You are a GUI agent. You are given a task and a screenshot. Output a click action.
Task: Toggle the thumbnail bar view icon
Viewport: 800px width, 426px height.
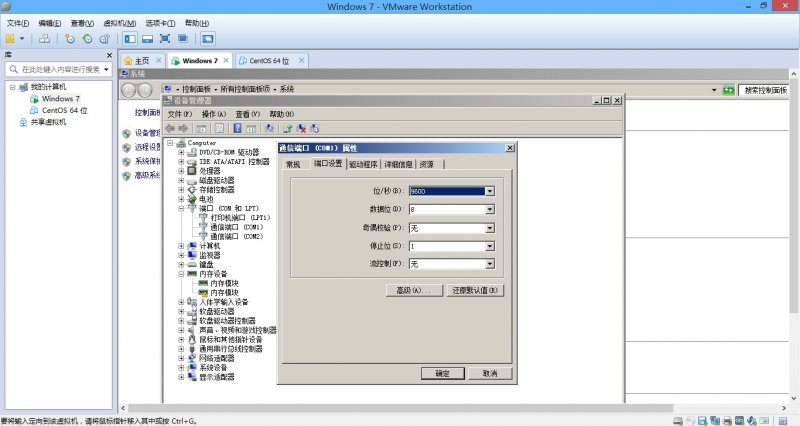147,39
